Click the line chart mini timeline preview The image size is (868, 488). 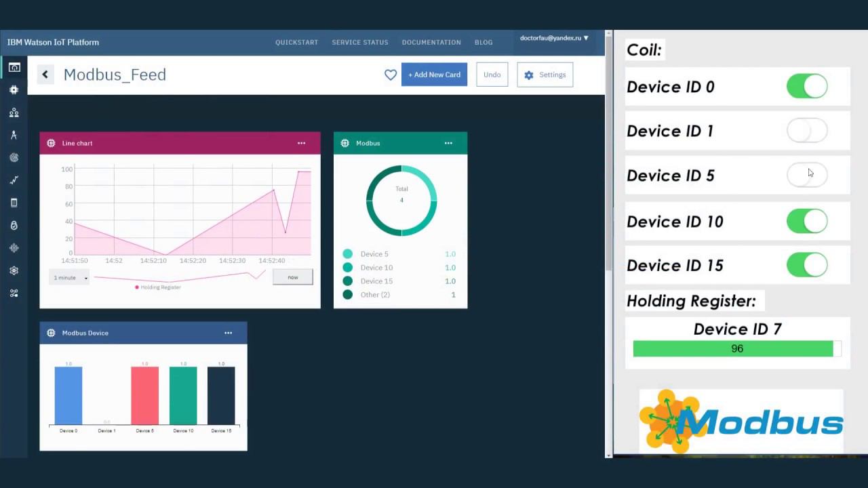click(180, 277)
